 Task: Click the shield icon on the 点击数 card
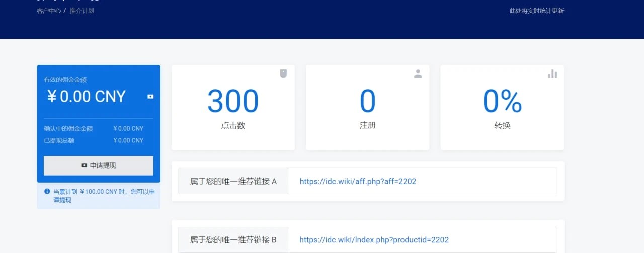[x=283, y=74]
